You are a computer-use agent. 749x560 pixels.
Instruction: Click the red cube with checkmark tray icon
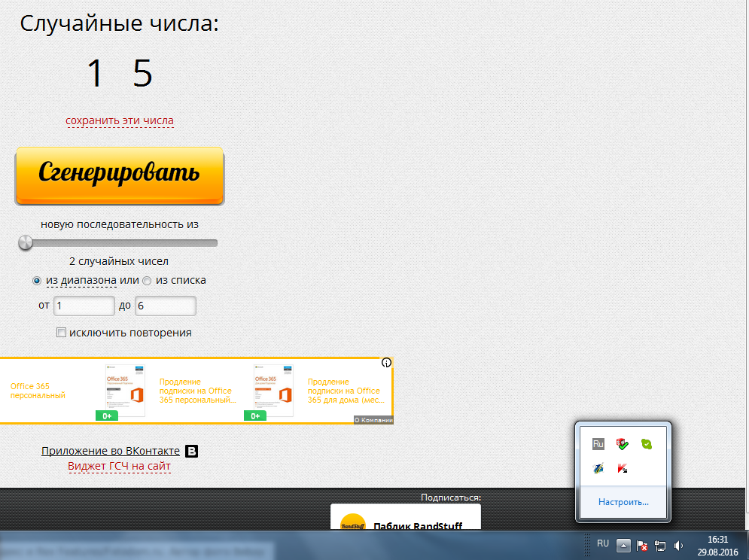[x=623, y=444]
